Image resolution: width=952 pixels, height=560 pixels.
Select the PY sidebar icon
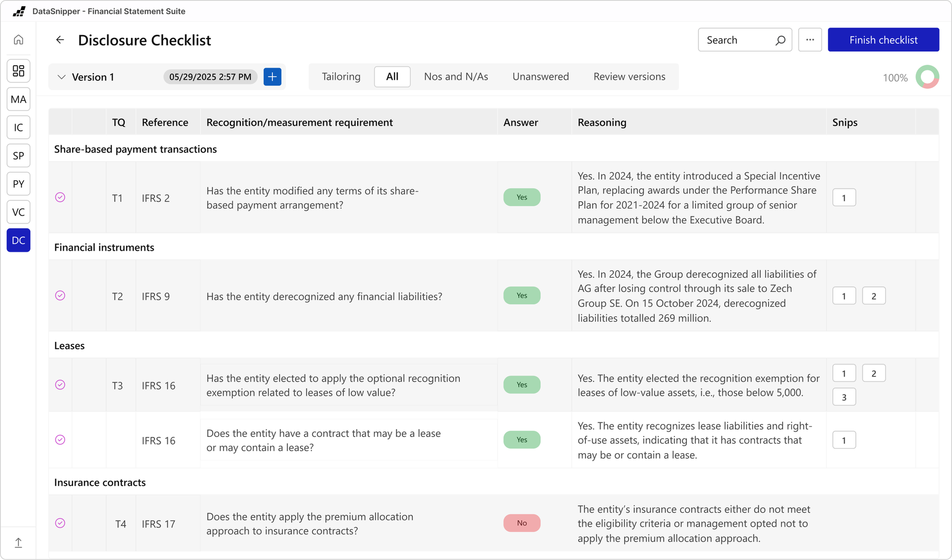click(18, 184)
